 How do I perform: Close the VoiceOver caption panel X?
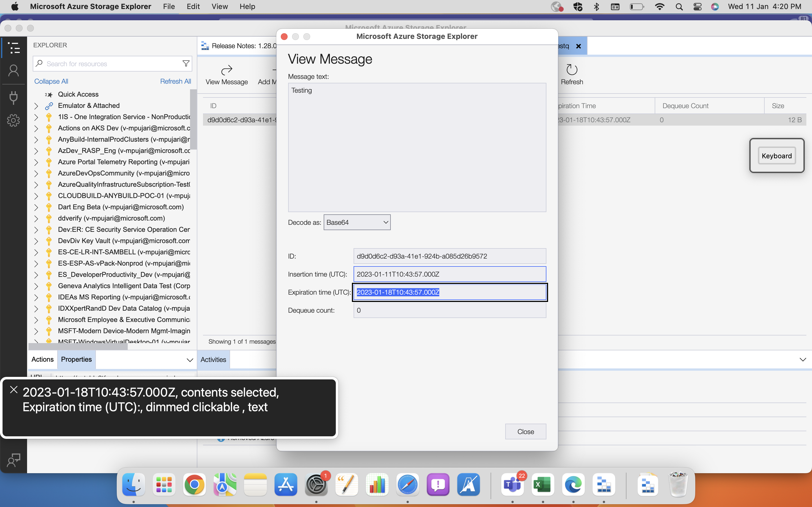(14, 390)
